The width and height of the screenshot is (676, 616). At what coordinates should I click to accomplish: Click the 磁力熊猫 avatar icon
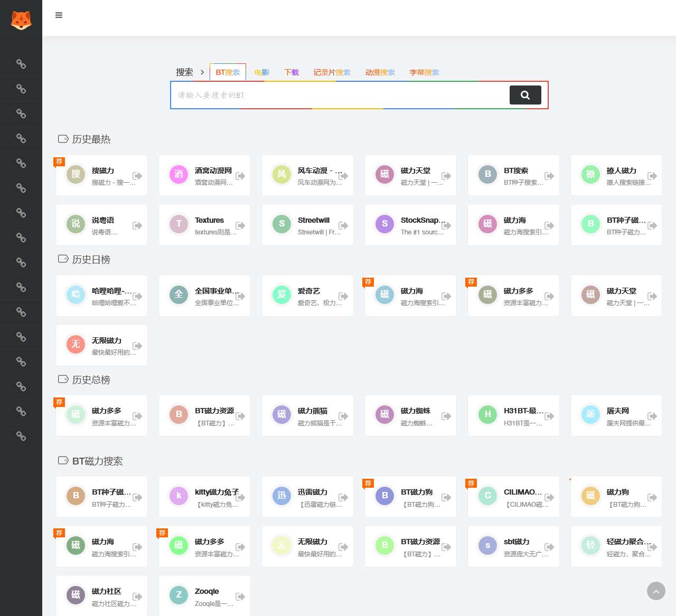click(281, 414)
